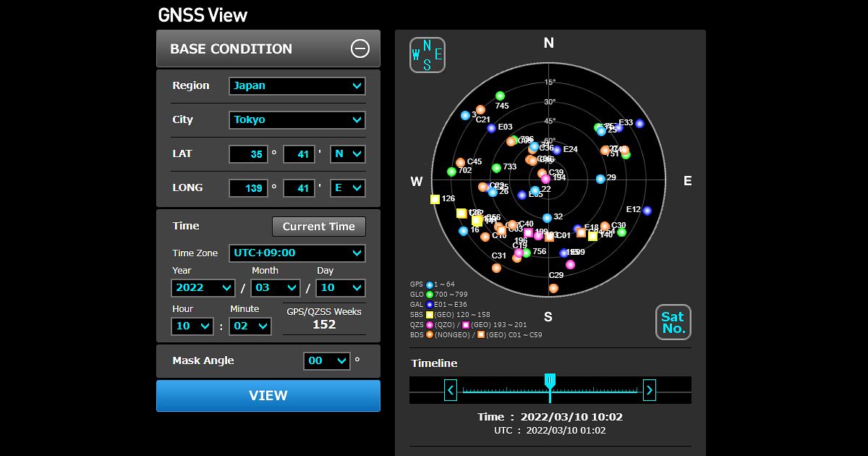Open the Region dropdown
The width and height of the screenshot is (868, 456).
coord(297,85)
